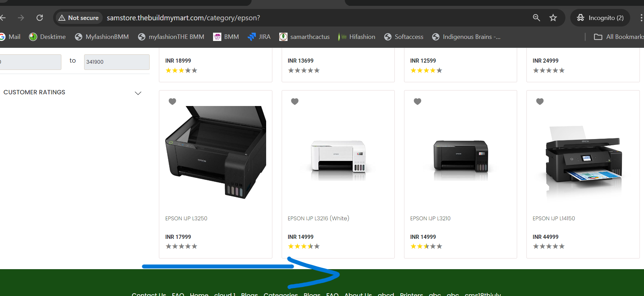Open the JIRA bookmark
The image size is (644, 296).
click(259, 37)
